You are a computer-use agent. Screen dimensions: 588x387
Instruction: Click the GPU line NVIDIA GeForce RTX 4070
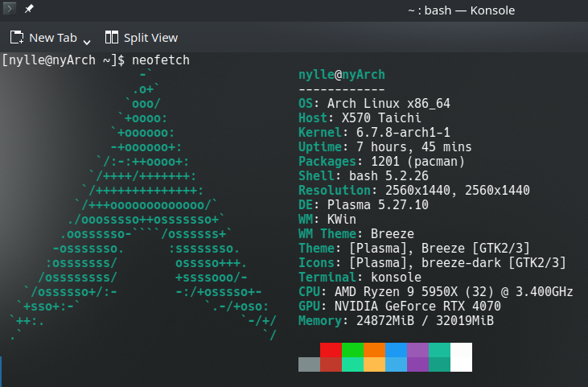(400, 307)
